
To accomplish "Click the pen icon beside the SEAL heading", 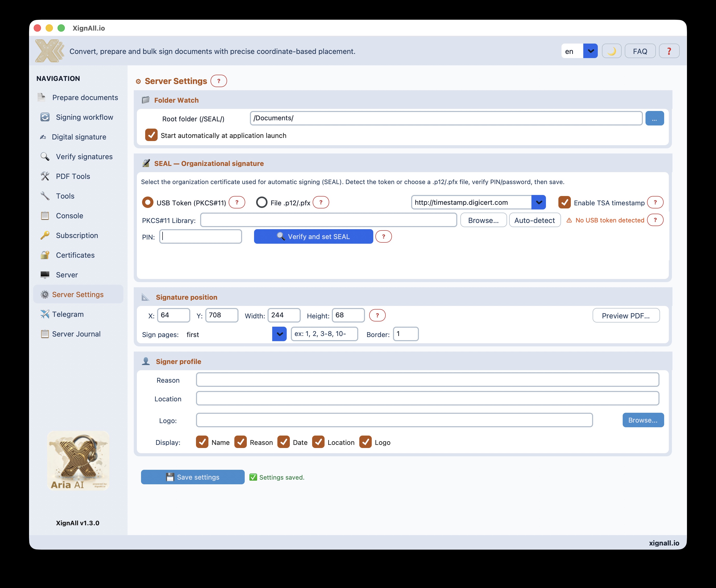I will (x=146, y=163).
